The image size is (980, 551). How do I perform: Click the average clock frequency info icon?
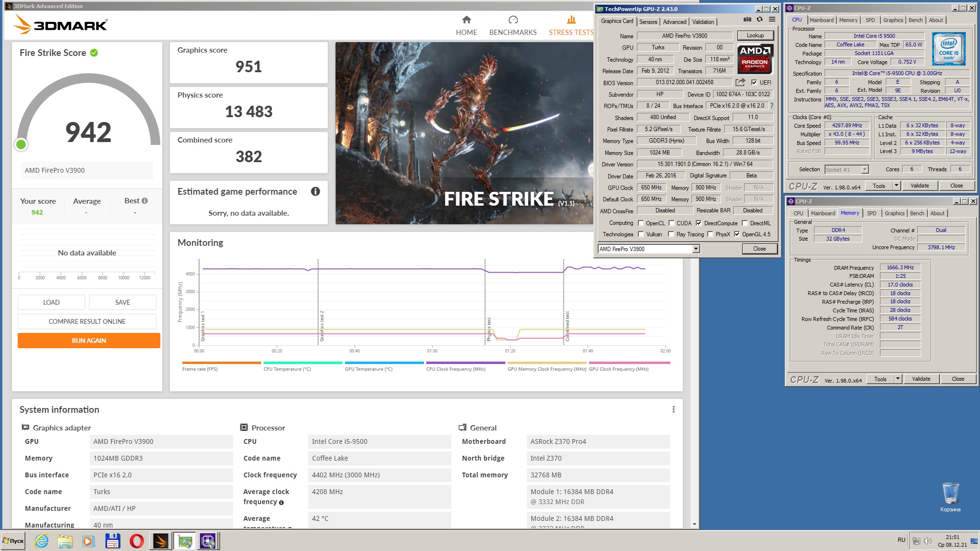click(281, 503)
